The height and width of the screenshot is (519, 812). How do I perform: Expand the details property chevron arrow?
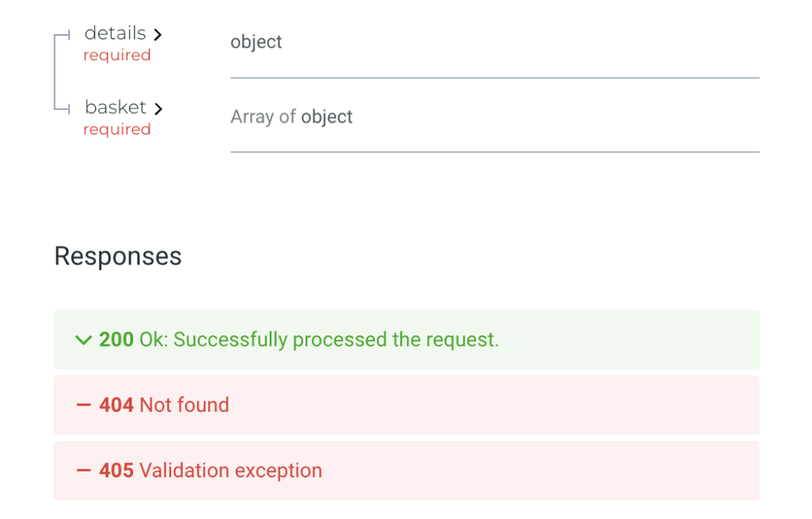coord(157,34)
